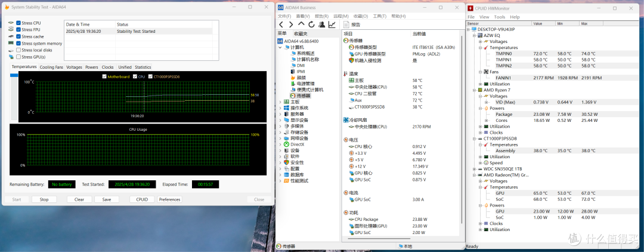
Task: Expand Voltages under AZW EQ in HWMonitor
Action: [x=480, y=42]
